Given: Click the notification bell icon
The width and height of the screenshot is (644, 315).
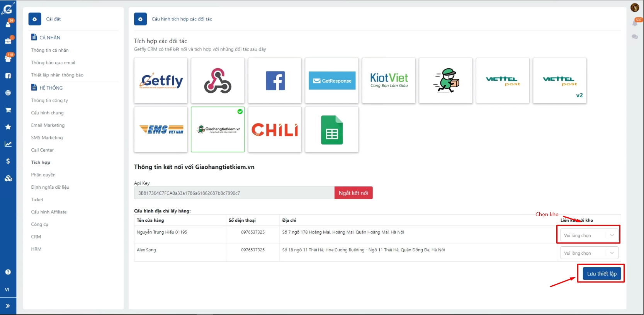Looking at the screenshot, I should coord(635,23).
